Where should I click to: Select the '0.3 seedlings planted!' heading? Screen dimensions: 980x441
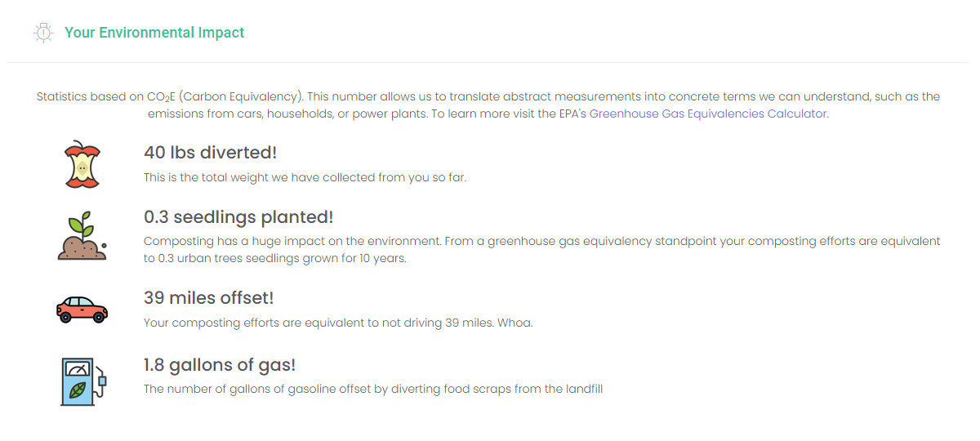238,217
